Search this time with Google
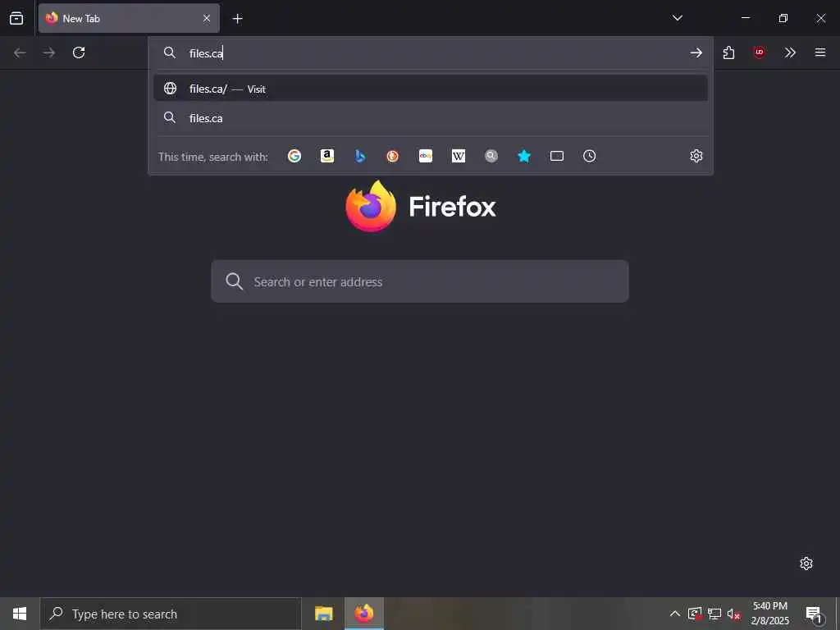The width and height of the screenshot is (840, 630). [x=294, y=156]
